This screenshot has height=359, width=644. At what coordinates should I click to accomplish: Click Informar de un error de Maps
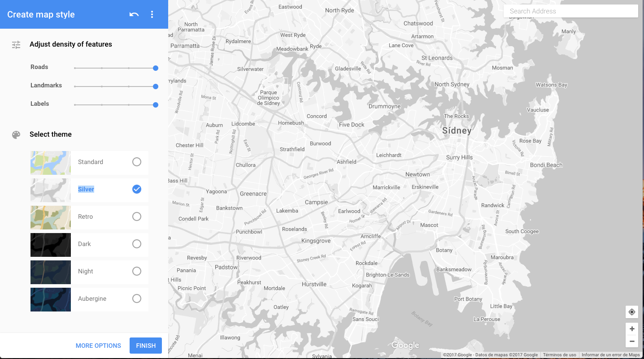coord(611,355)
